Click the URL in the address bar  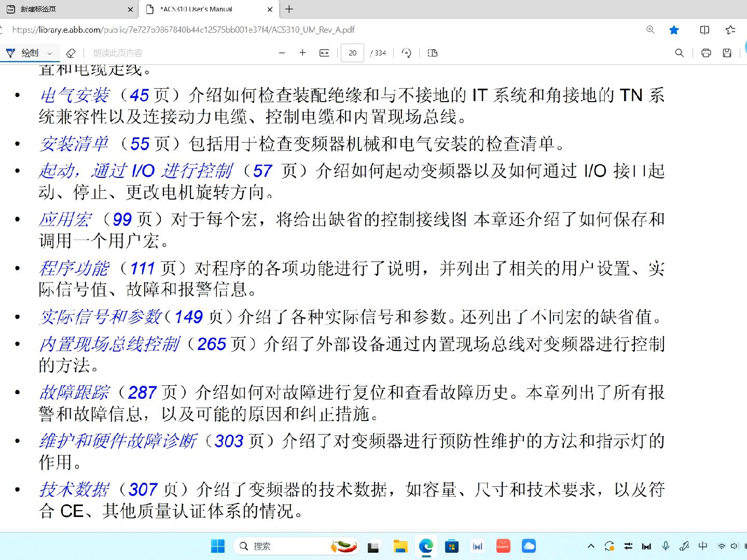click(184, 30)
